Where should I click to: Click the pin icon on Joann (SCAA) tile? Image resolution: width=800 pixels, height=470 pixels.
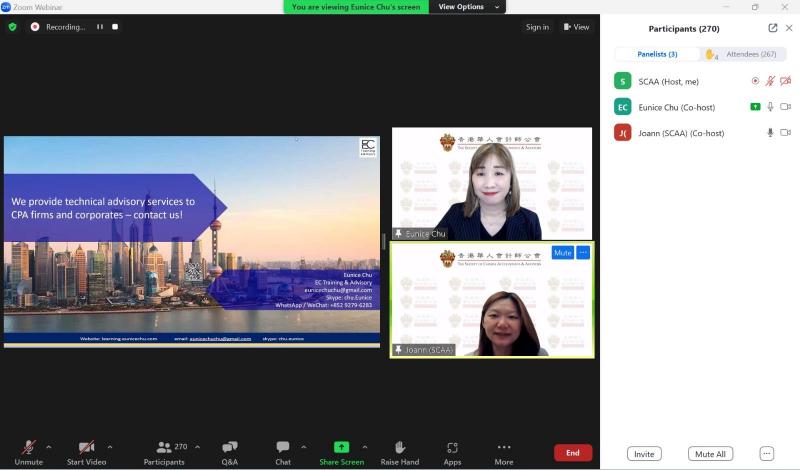coord(398,350)
